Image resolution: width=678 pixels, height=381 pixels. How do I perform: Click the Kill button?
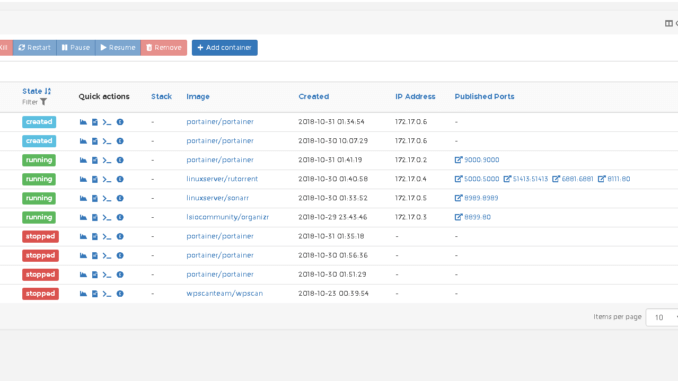[x=6, y=48]
